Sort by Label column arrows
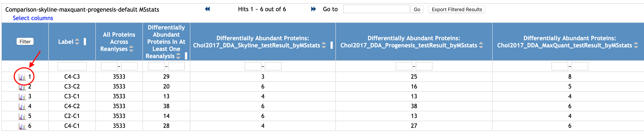The width and height of the screenshot is (644, 135). pyautogui.click(x=77, y=42)
